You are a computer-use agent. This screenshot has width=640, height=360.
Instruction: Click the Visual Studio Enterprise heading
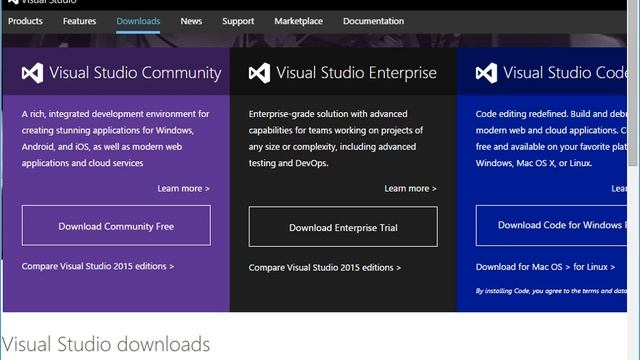pos(356,73)
